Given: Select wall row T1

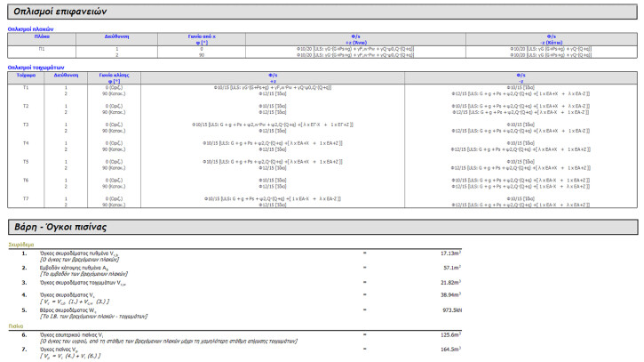Looking at the screenshot, I should tap(26, 87).
